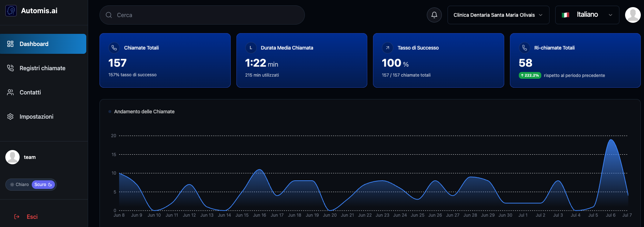Click the 20 y-axis label

coord(114,136)
